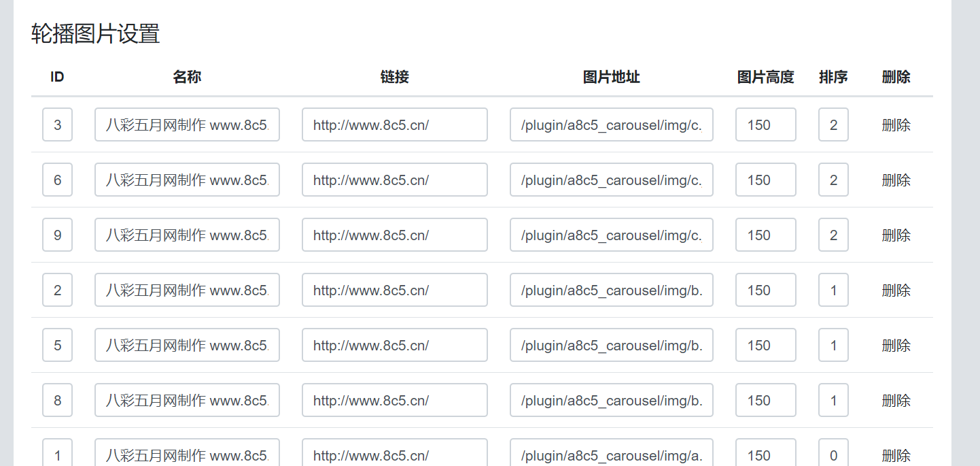Click the ID field showing 8
The width and height of the screenshot is (980, 466).
point(57,400)
